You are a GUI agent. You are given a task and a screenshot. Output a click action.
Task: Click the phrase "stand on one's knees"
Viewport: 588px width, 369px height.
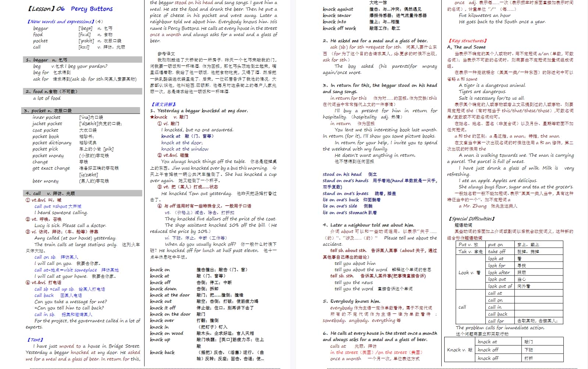346,194
